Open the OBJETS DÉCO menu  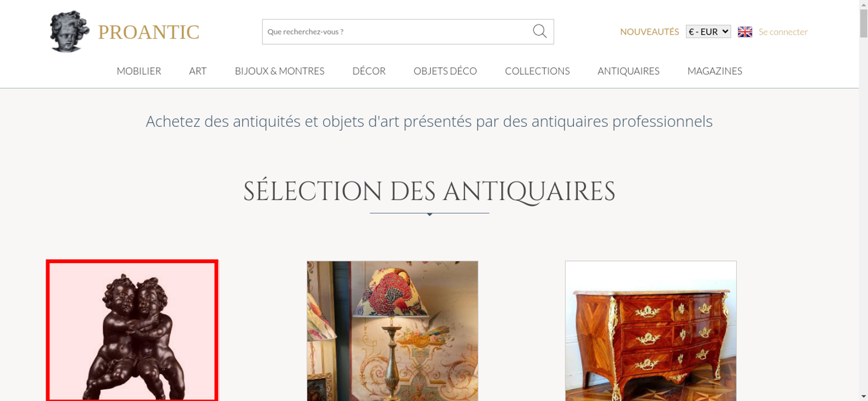(x=445, y=71)
